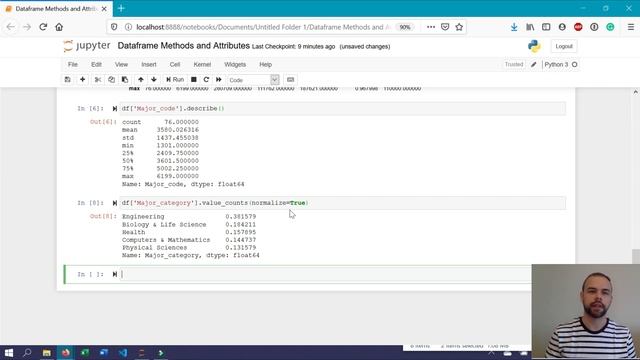Screen dimensions: 640x360
Task: Click the 90% zoom level indicator
Action: pyautogui.click(x=404, y=27)
